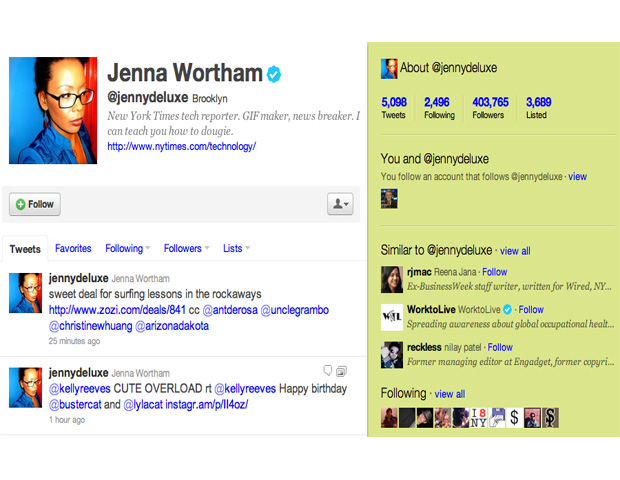The height and width of the screenshot is (480, 620).
Task: Open the nytimes.com/technology profile link
Action: [181, 146]
